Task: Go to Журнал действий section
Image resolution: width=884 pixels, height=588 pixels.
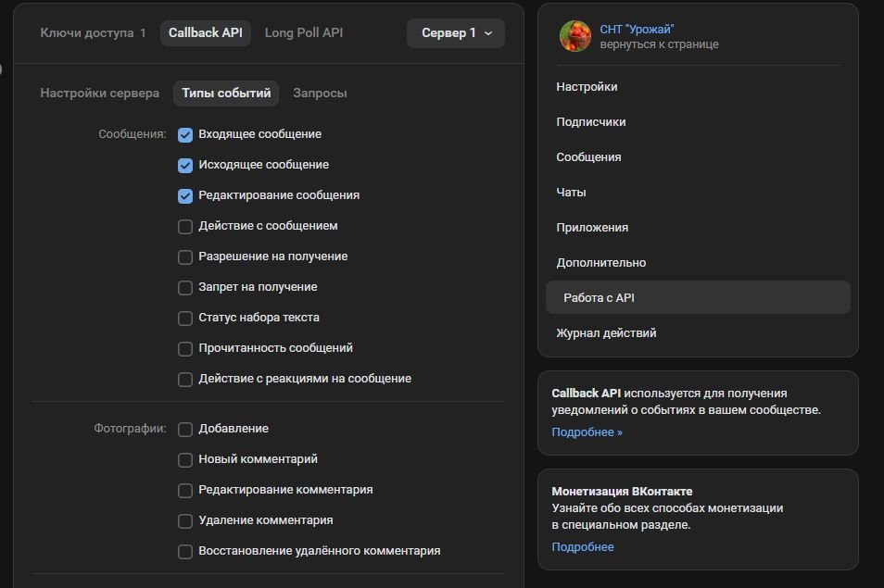Action: [606, 332]
